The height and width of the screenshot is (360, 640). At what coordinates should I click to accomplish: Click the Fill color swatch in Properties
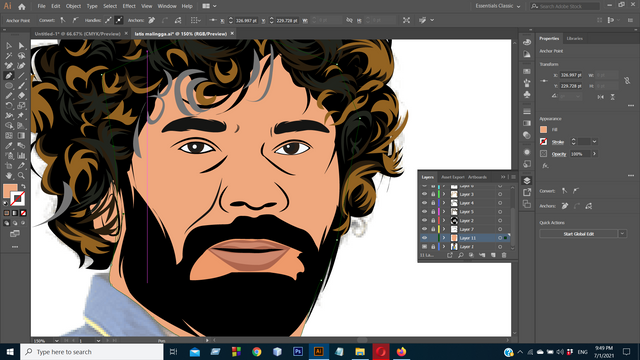pos(543,129)
